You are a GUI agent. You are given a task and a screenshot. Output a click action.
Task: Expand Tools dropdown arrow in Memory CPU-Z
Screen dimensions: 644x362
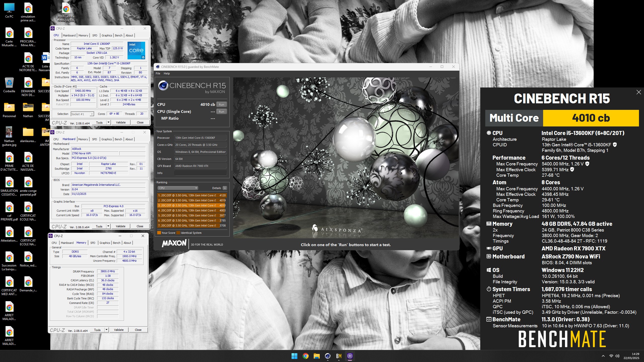click(x=106, y=330)
